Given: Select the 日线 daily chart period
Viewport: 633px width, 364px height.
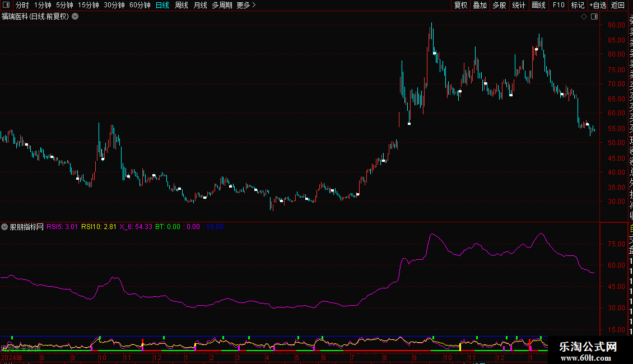Looking at the screenshot, I should pyautogui.click(x=162, y=5).
